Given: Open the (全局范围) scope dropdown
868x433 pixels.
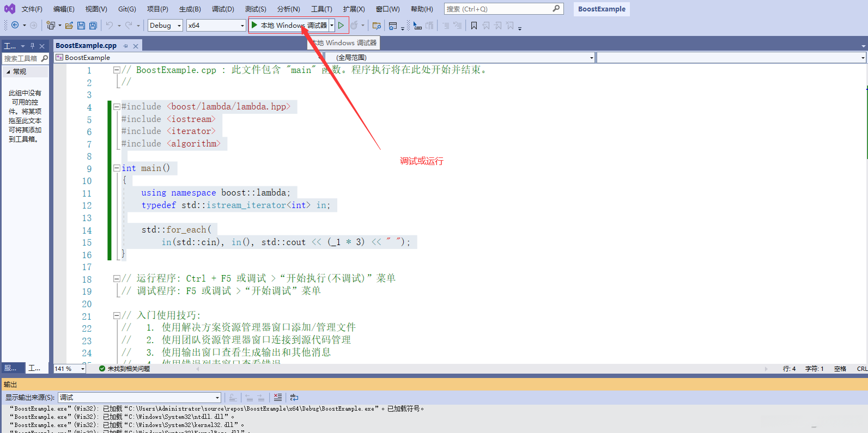Looking at the screenshot, I should (x=460, y=57).
